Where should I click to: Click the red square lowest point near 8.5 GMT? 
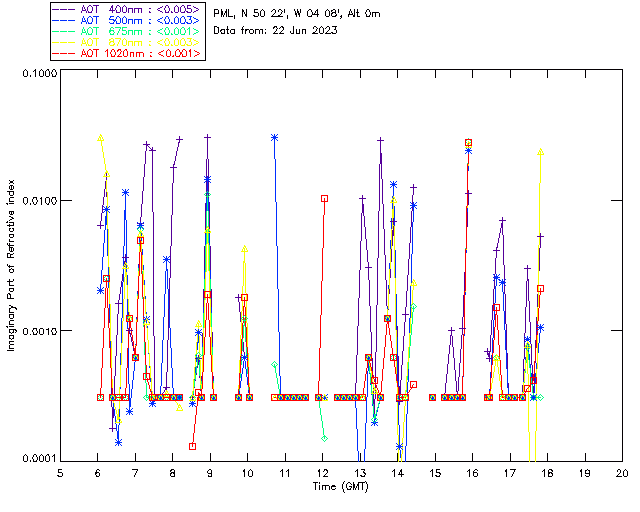(x=192, y=446)
